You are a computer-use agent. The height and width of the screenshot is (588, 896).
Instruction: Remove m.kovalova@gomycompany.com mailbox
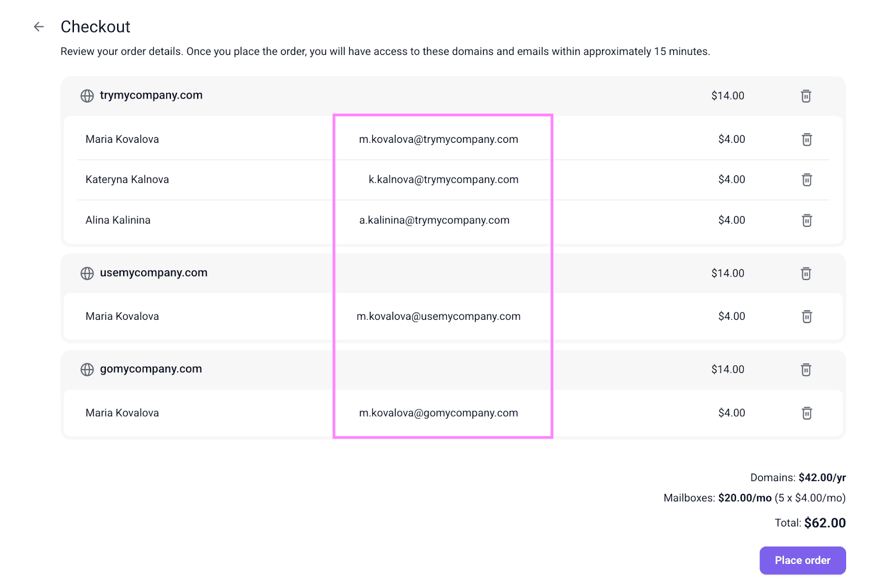click(x=806, y=413)
